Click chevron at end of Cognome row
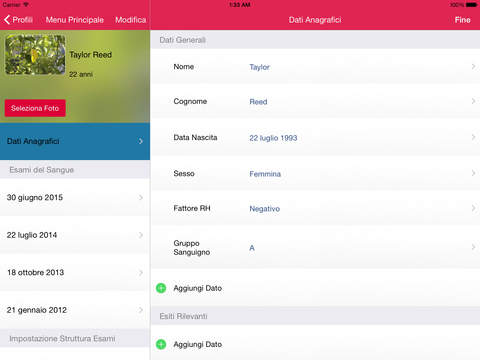This screenshot has width=480, height=360. (x=473, y=101)
